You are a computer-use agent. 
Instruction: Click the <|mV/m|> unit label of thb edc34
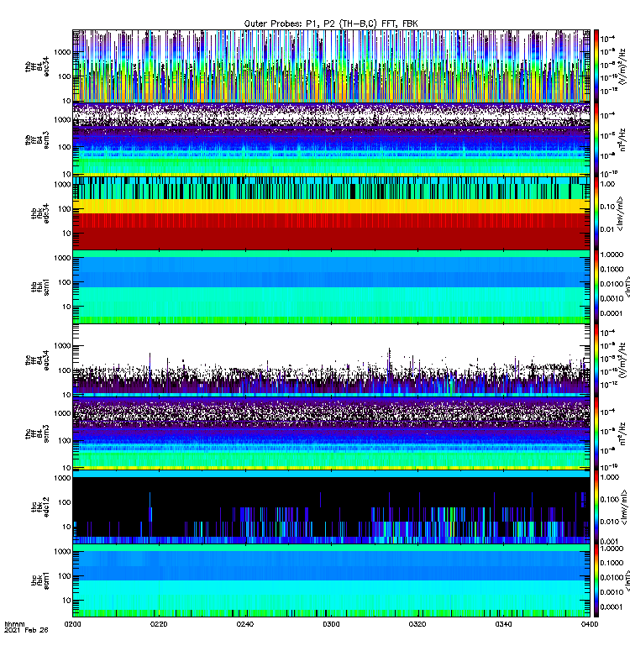click(x=621, y=213)
